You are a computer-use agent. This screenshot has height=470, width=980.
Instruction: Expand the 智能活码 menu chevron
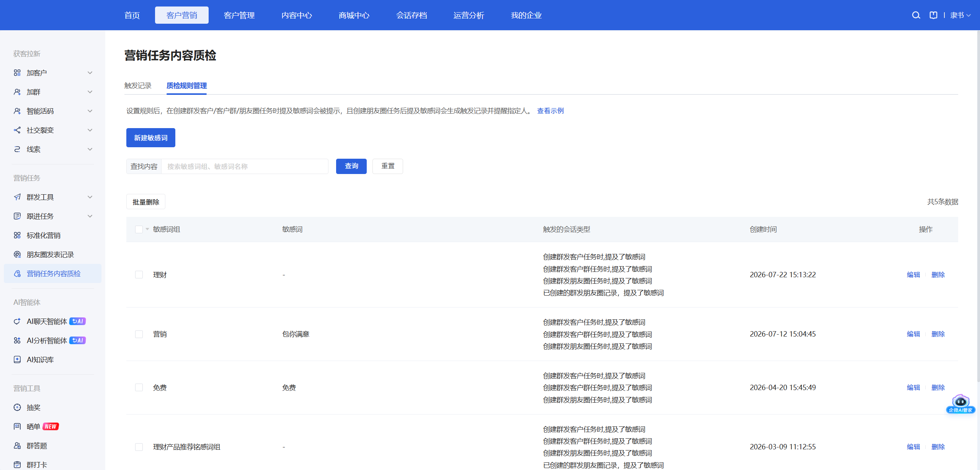pyautogui.click(x=90, y=111)
